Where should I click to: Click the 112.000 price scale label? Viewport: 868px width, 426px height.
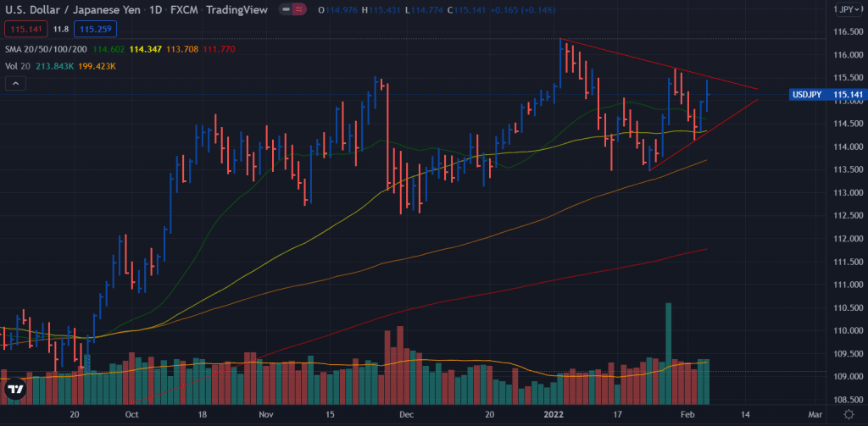pos(848,239)
